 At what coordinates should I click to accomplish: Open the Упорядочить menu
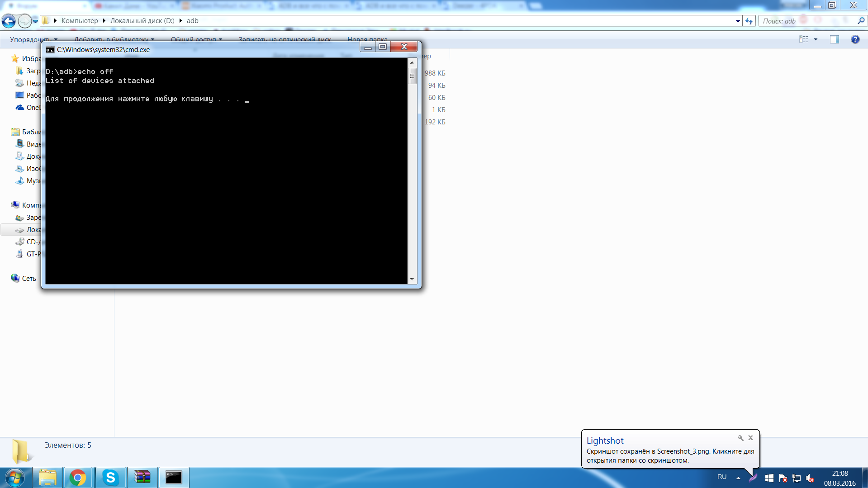[33, 40]
